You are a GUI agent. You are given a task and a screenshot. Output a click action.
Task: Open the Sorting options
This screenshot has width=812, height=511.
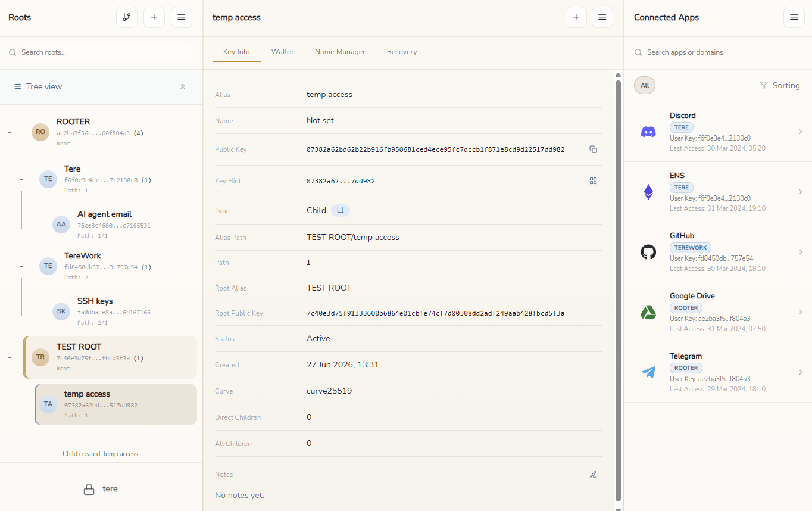[x=780, y=85]
